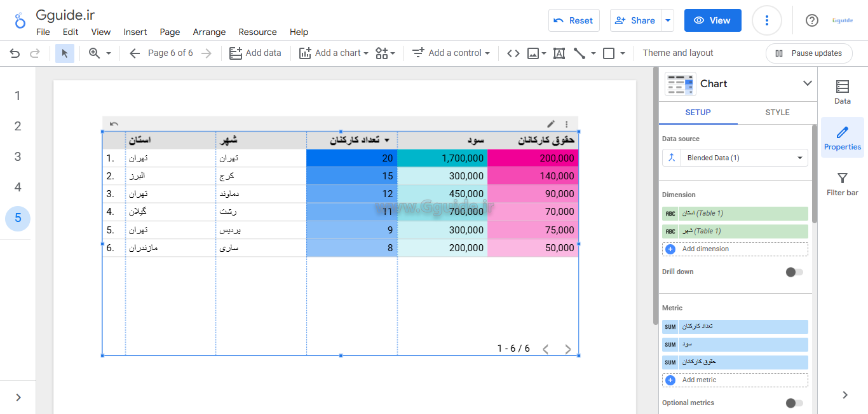Open the Filter bar panel

pos(842,184)
